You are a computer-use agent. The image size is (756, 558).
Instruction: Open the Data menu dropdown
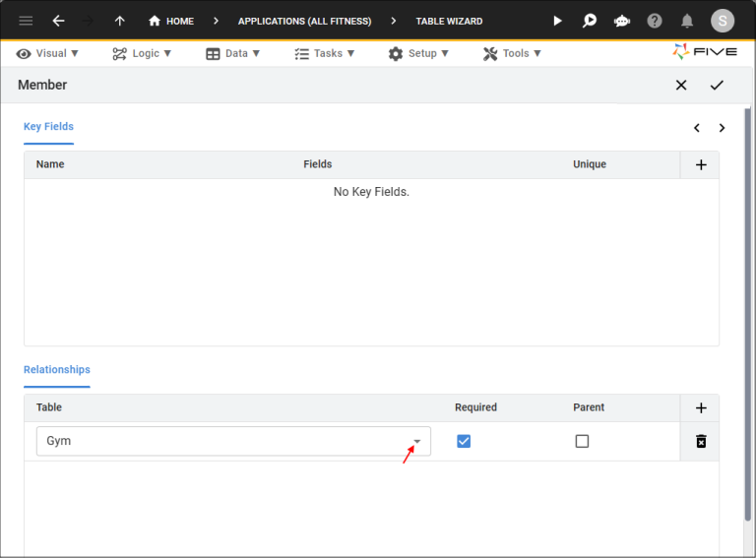(233, 53)
